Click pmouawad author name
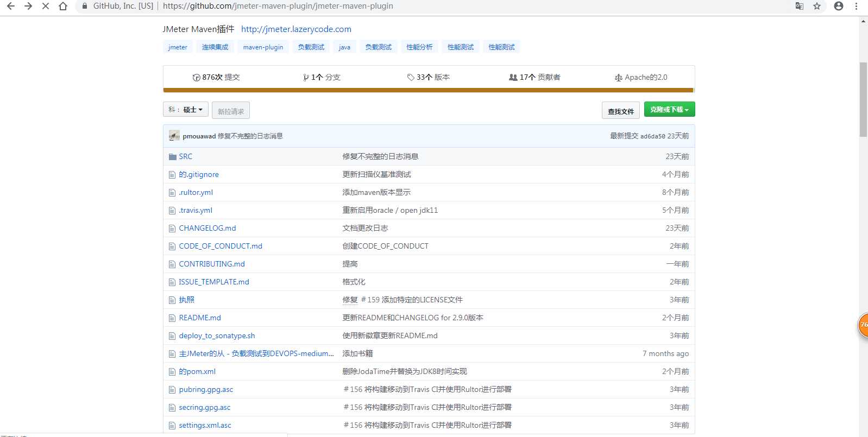 click(199, 136)
